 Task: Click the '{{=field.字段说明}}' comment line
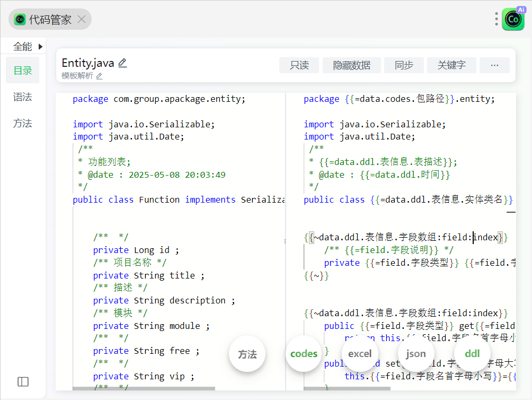[388, 250]
